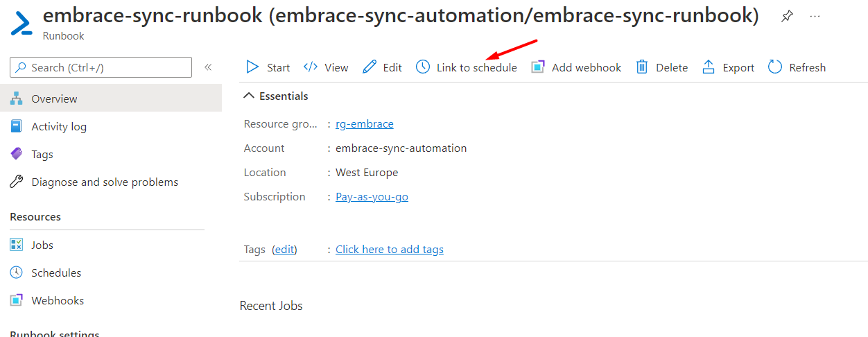This screenshot has width=868, height=337.
Task: Open the Overview menu item
Action: coord(111,98)
